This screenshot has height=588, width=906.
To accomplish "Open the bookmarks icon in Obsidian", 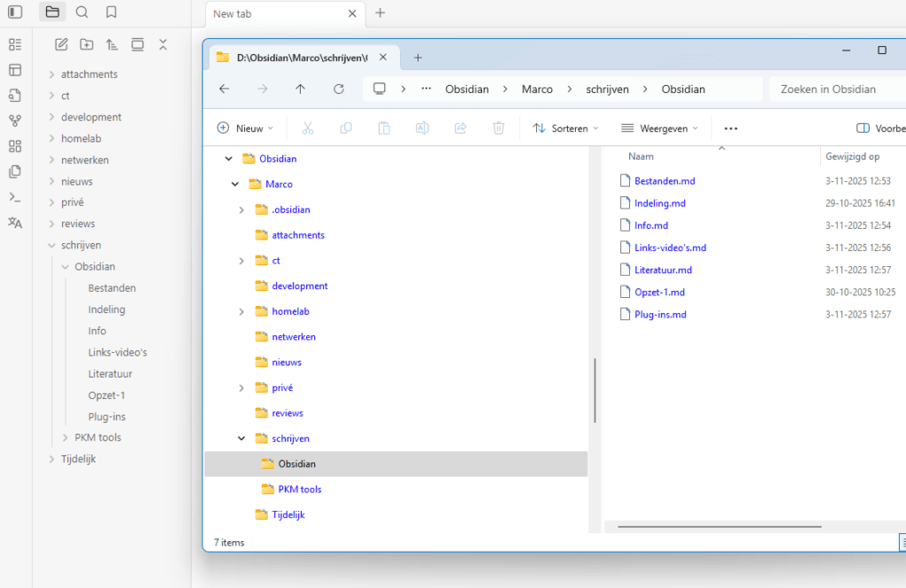I will point(111,11).
